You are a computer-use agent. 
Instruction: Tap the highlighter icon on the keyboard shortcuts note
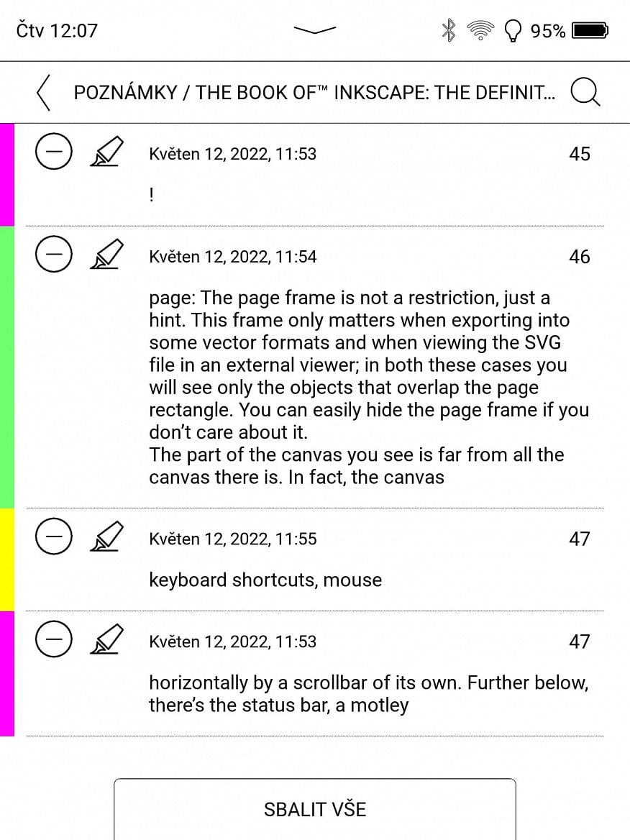coord(106,537)
